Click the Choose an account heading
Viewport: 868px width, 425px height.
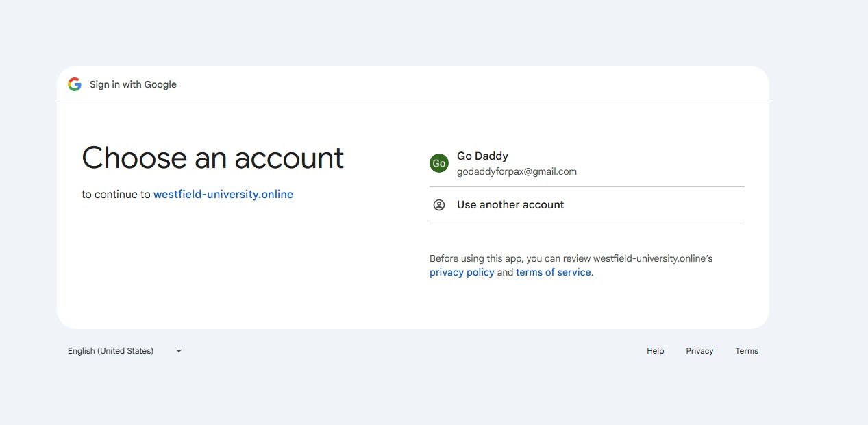(212, 158)
